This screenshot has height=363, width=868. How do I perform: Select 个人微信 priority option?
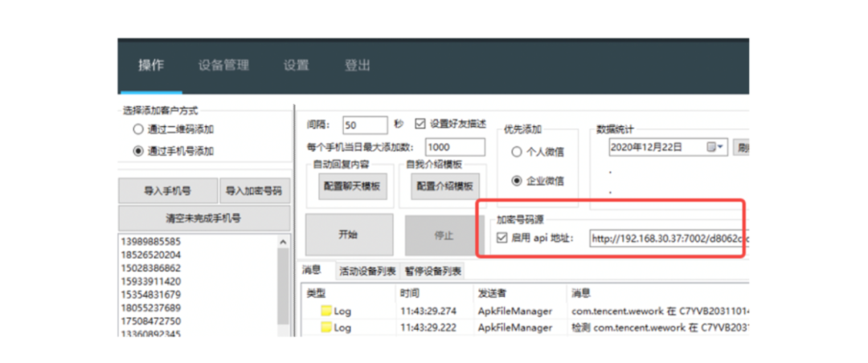[537, 152]
